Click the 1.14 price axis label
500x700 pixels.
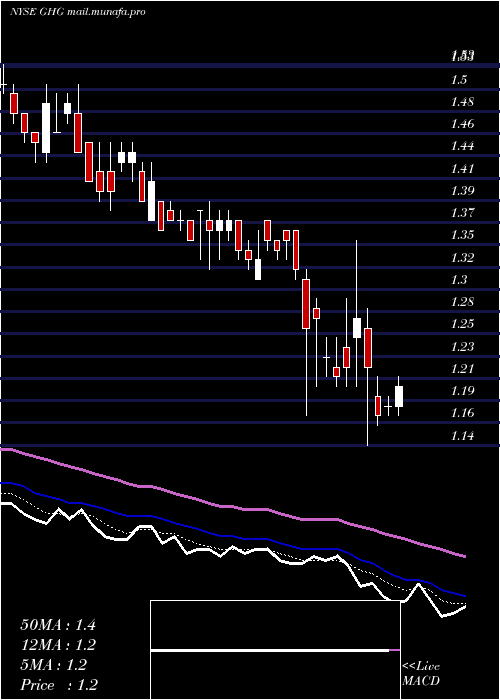(x=462, y=435)
